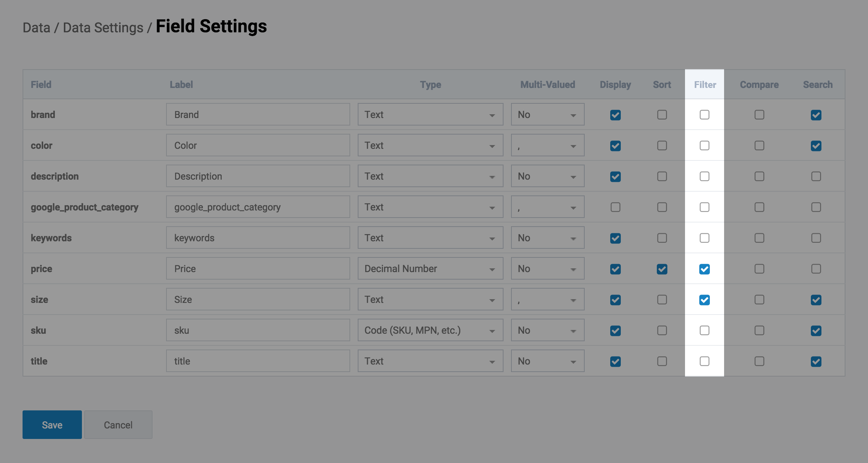Enable Display for google_product_category
This screenshot has height=463, width=868.
[x=615, y=207]
